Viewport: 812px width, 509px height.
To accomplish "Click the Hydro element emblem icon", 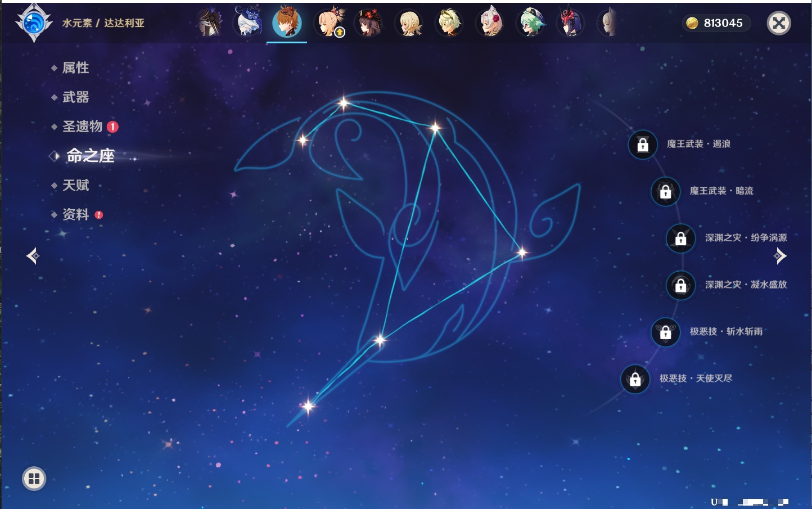I will tap(34, 23).
